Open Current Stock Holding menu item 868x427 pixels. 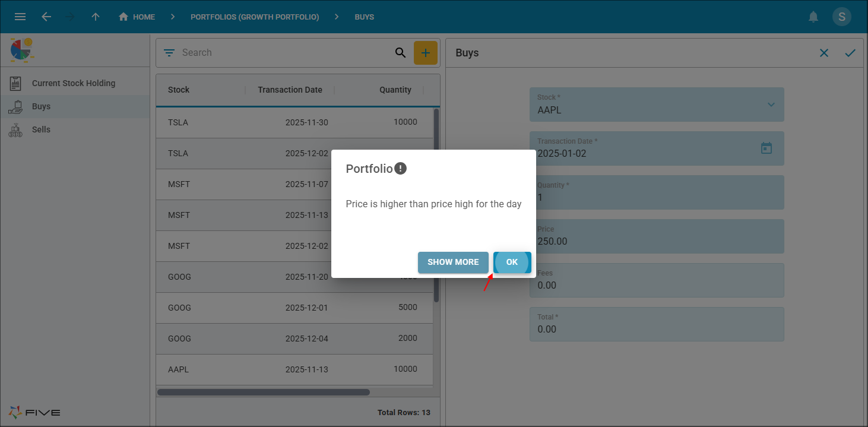point(74,83)
